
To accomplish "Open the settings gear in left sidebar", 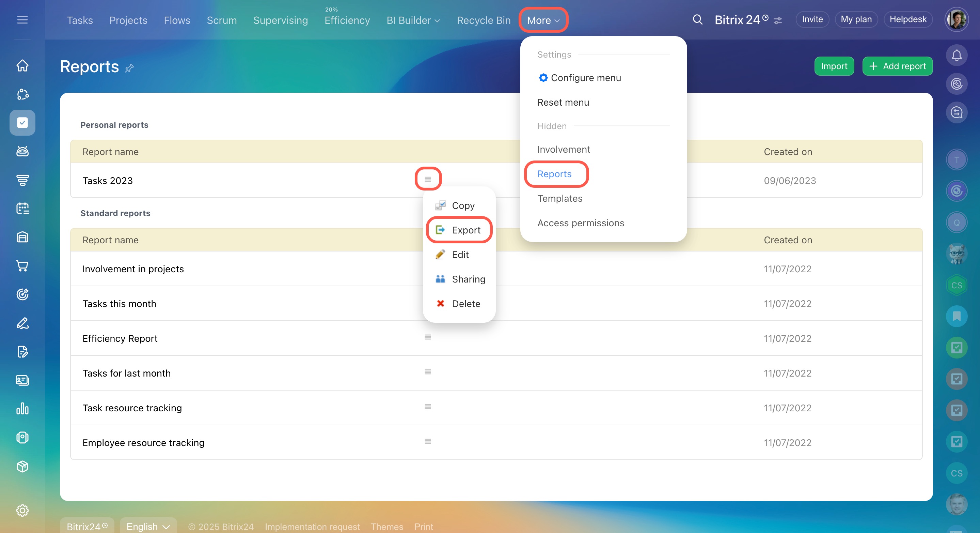I will click(x=22, y=510).
